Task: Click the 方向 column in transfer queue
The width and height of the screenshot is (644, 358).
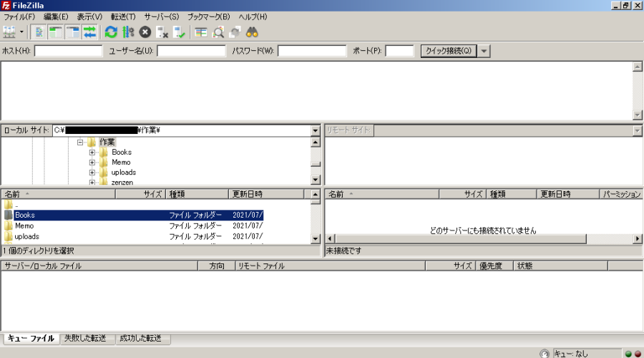Action: point(216,266)
